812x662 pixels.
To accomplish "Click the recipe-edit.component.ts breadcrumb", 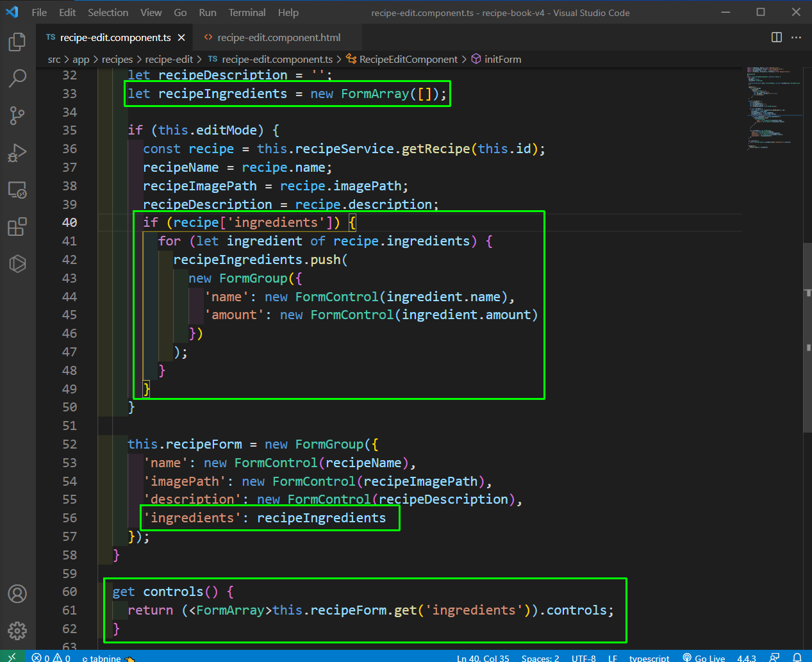I will tap(270, 59).
